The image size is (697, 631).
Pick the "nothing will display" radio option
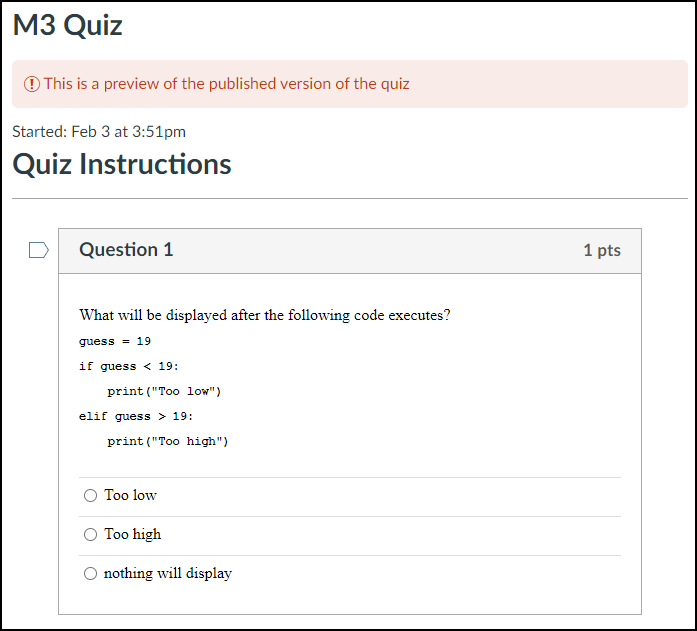[90, 574]
